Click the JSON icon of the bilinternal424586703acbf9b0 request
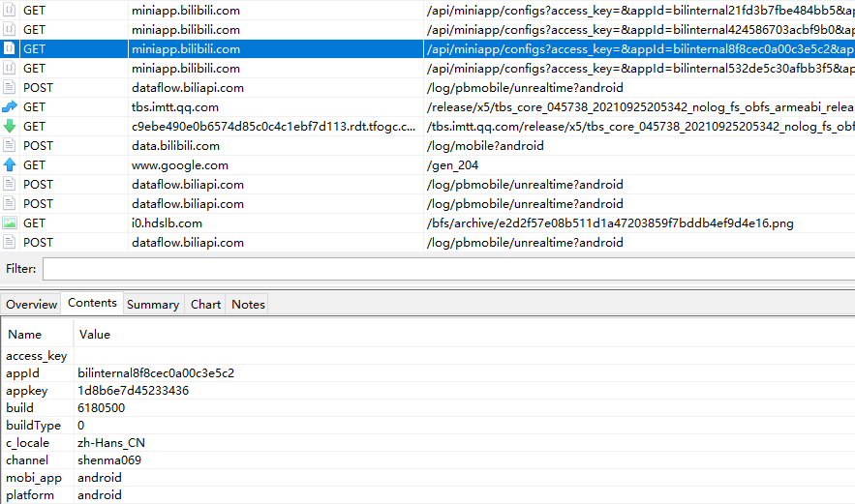The image size is (855, 504). (x=10, y=29)
